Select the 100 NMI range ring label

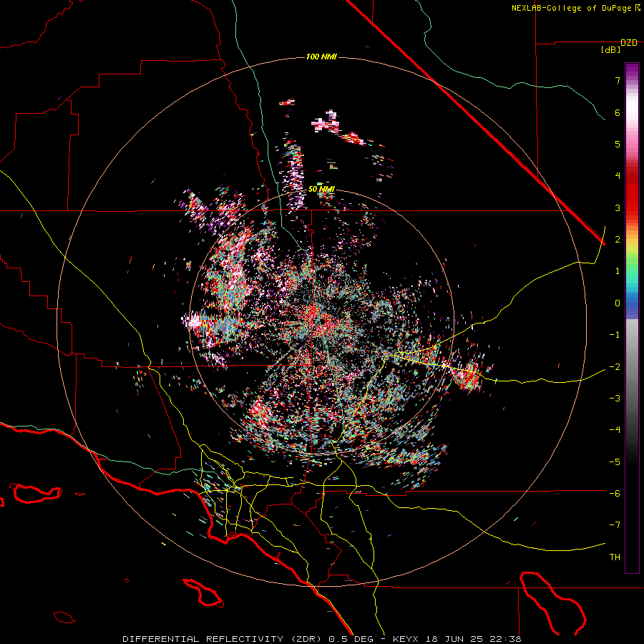(321, 57)
